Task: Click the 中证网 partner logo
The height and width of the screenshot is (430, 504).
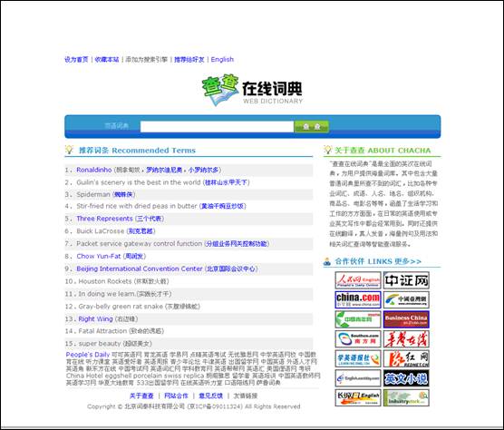Action: [406, 280]
